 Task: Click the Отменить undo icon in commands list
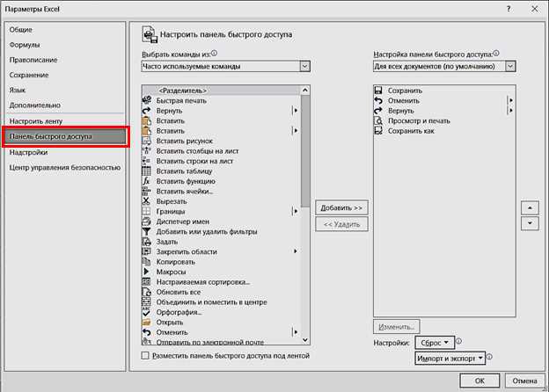coord(146,332)
